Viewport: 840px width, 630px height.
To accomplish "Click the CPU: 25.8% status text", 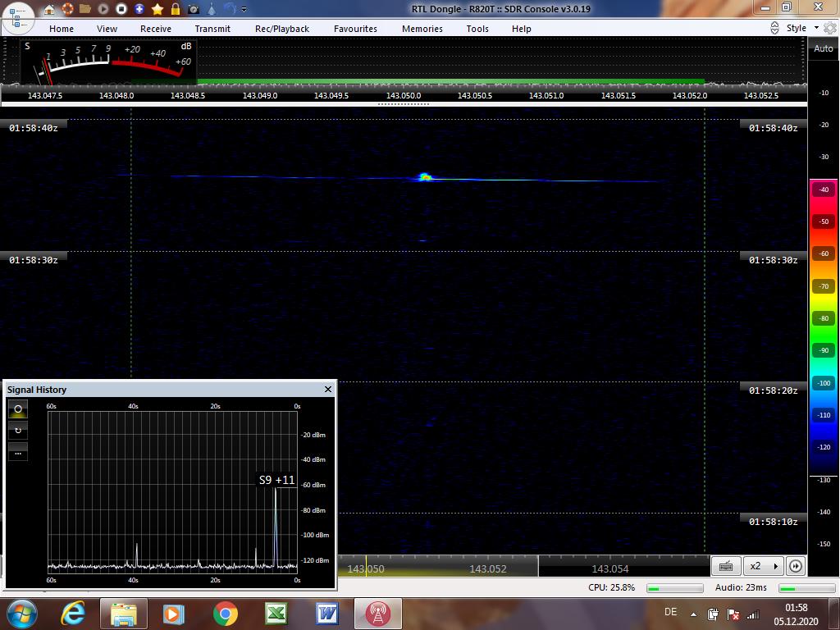I will pyautogui.click(x=611, y=587).
